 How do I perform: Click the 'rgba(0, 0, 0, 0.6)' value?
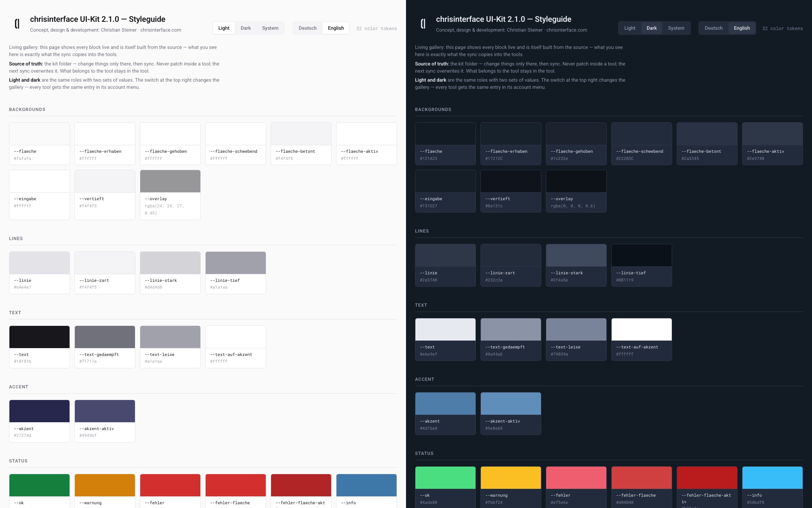[573, 206]
